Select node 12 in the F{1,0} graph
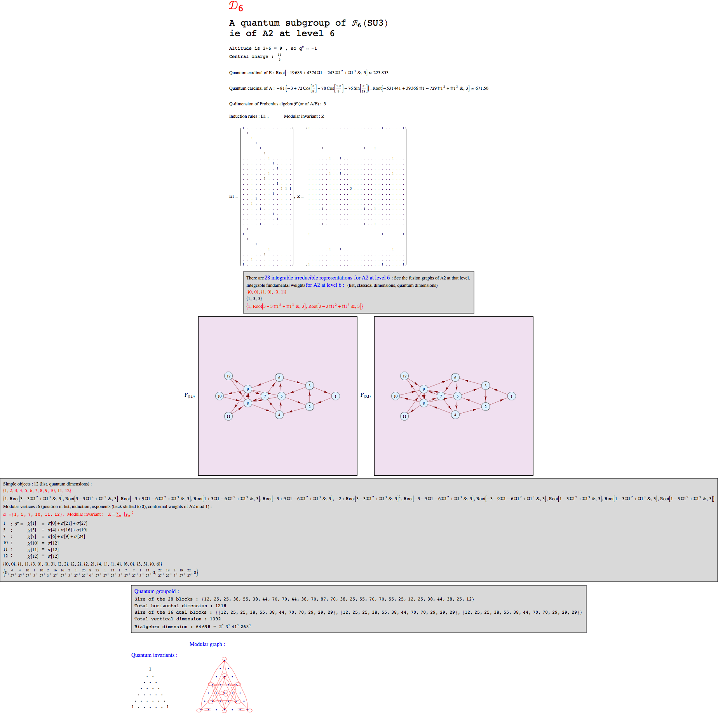The width and height of the screenshot is (718, 728). point(228,376)
